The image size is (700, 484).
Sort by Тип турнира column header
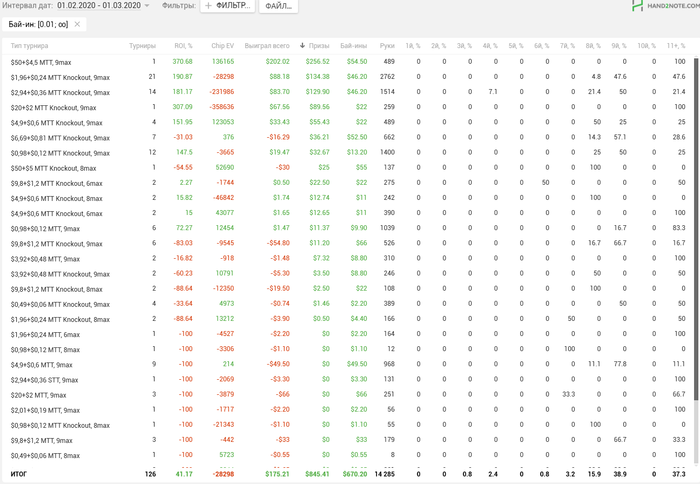tap(29, 46)
